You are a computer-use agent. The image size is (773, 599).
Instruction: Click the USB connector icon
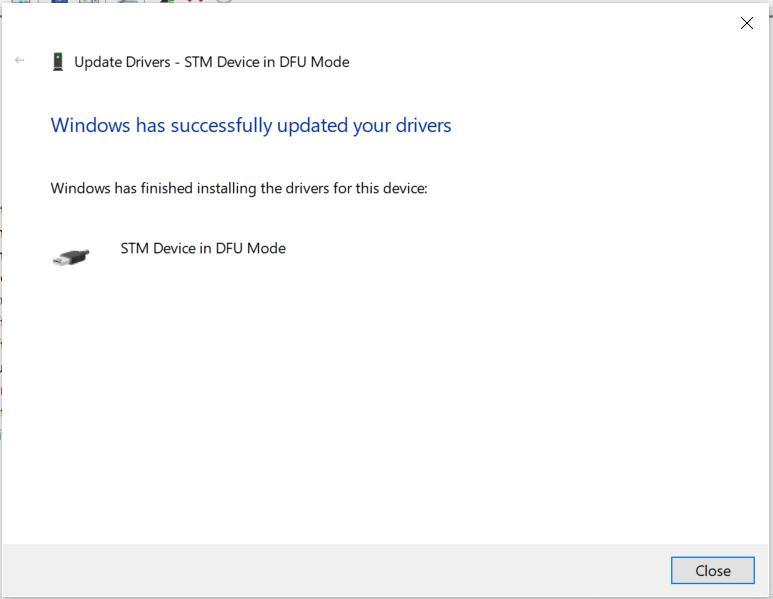(71, 257)
